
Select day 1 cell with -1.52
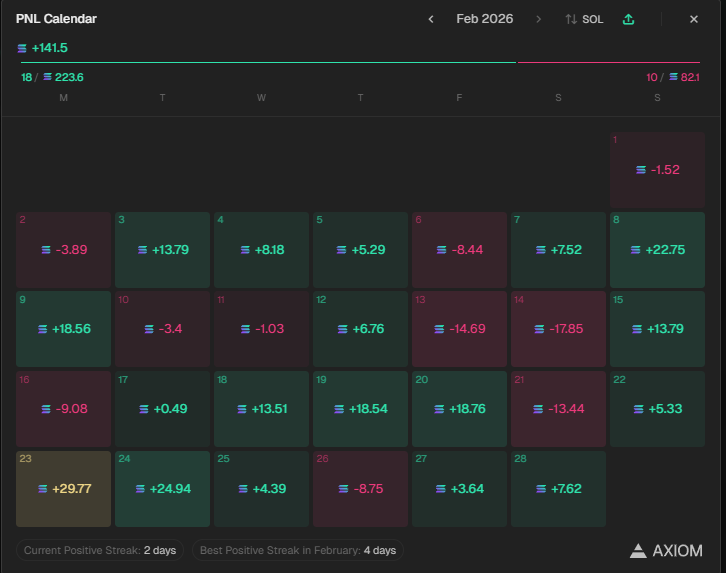tap(657, 170)
